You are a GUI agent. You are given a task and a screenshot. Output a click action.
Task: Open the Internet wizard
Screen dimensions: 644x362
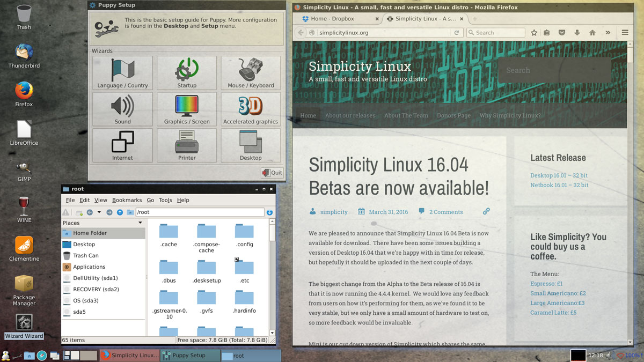click(122, 145)
